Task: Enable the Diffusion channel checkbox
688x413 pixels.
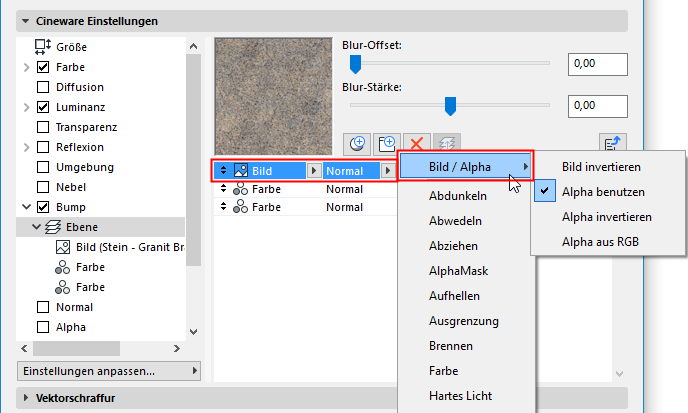Action: (x=43, y=87)
